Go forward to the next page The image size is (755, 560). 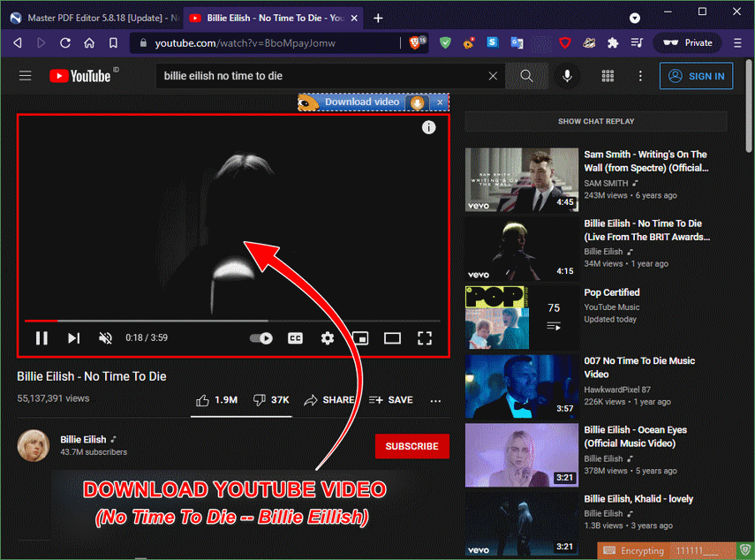coord(41,43)
